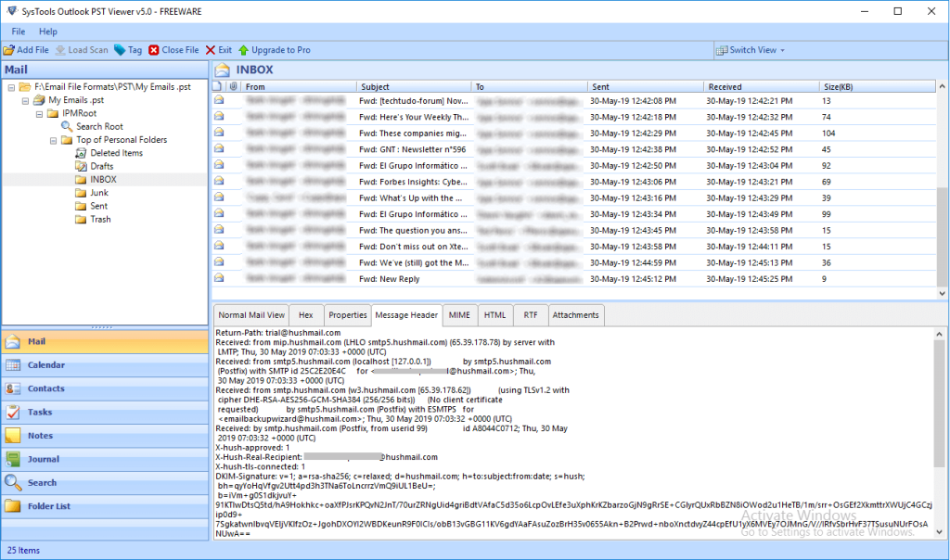Viewport: 950px width, 560px height.
Task: Collapse the Top of Personal Folders node
Action: click(x=53, y=140)
